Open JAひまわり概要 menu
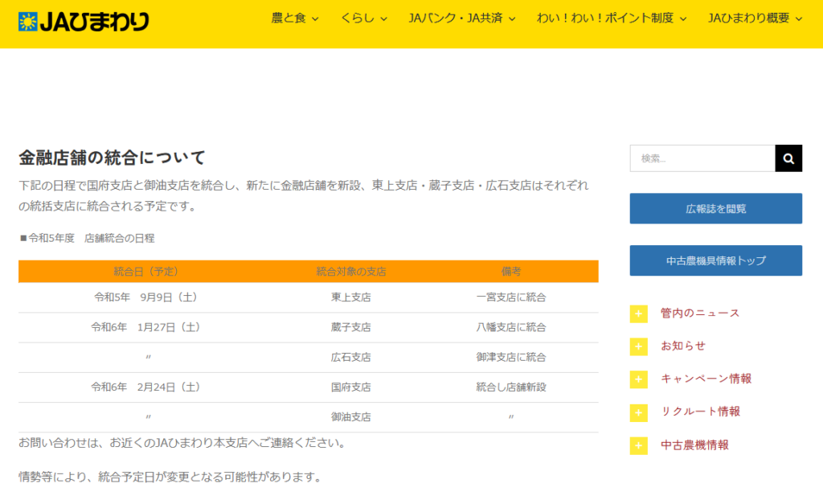 click(755, 18)
